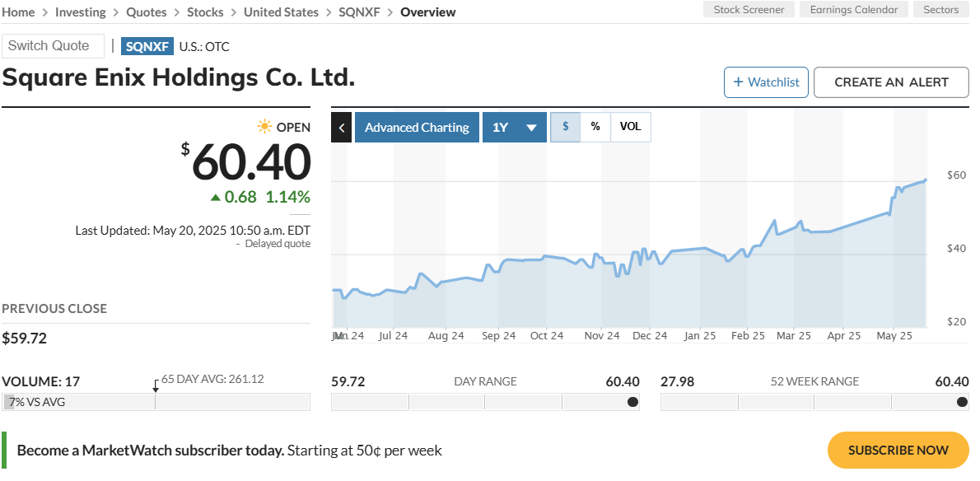Open the Stock Screener tab
980x481 pixels.
pyautogui.click(x=749, y=9)
